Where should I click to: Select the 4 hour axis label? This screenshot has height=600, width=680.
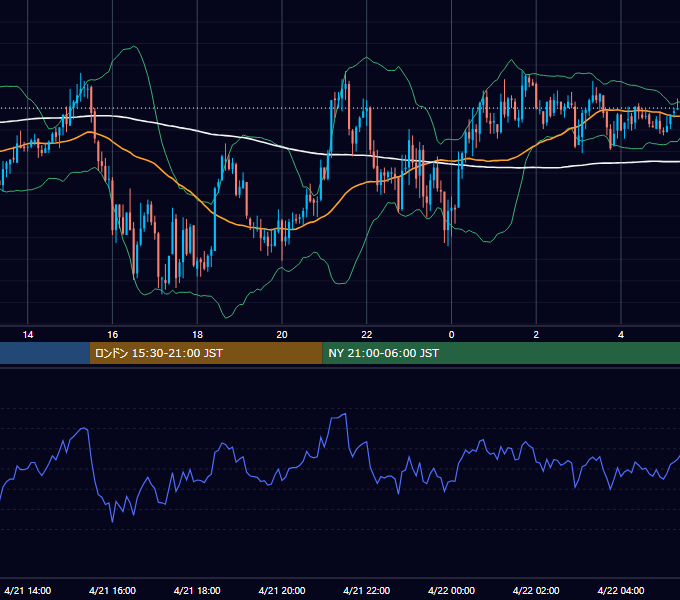(621, 335)
